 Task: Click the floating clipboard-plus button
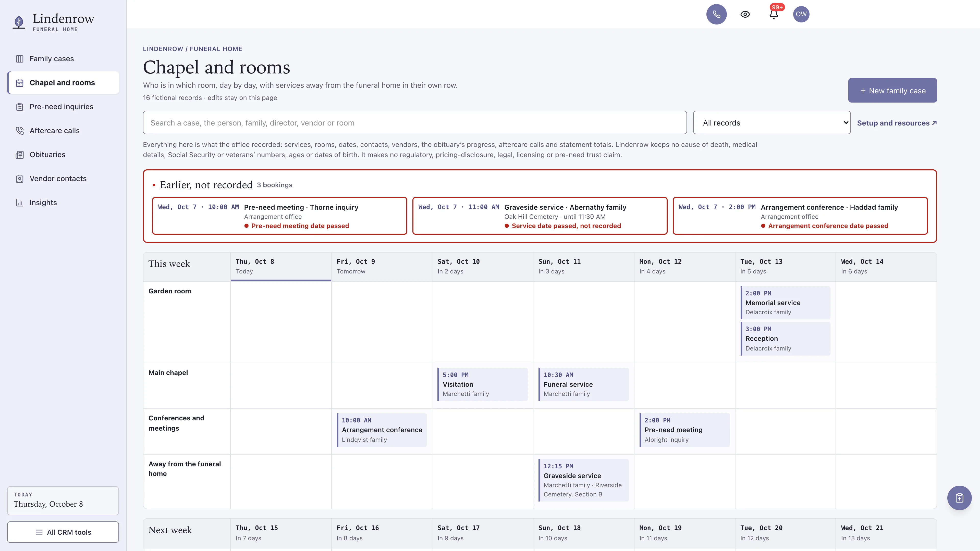(959, 498)
